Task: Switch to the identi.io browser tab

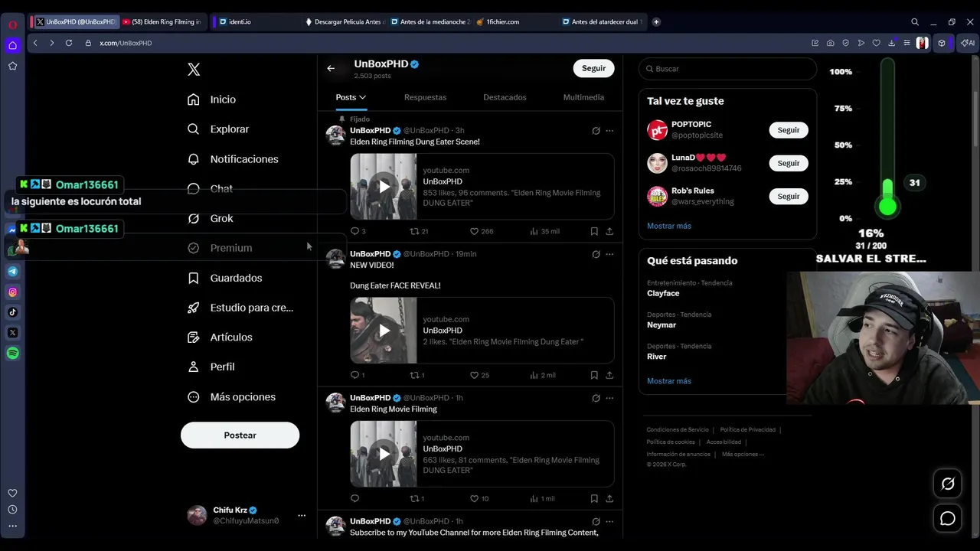Action: (x=253, y=22)
